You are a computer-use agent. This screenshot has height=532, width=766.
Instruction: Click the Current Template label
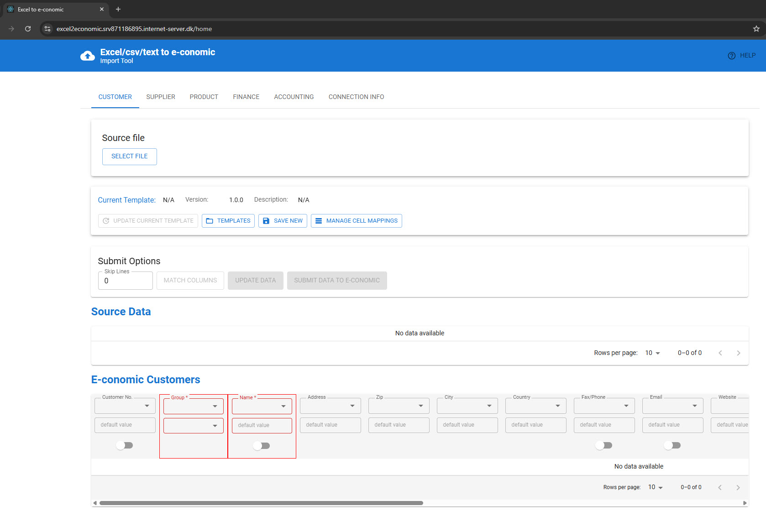pyautogui.click(x=127, y=200)
